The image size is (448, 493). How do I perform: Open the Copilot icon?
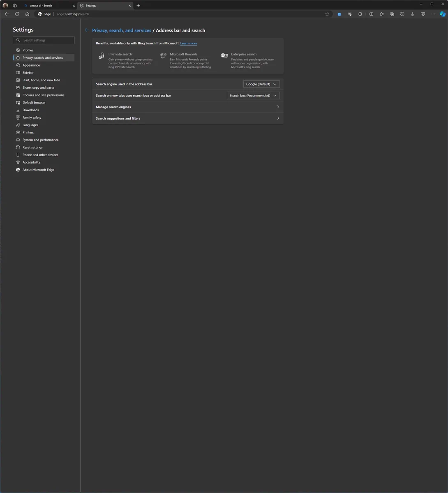pyautogui.click(x=443, y=14)
